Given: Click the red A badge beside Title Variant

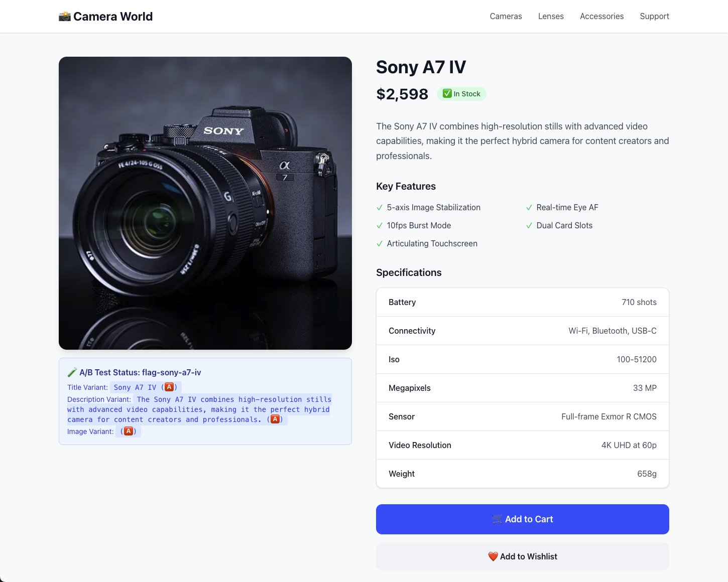Looking at the screenshot, I should (170, 387).
